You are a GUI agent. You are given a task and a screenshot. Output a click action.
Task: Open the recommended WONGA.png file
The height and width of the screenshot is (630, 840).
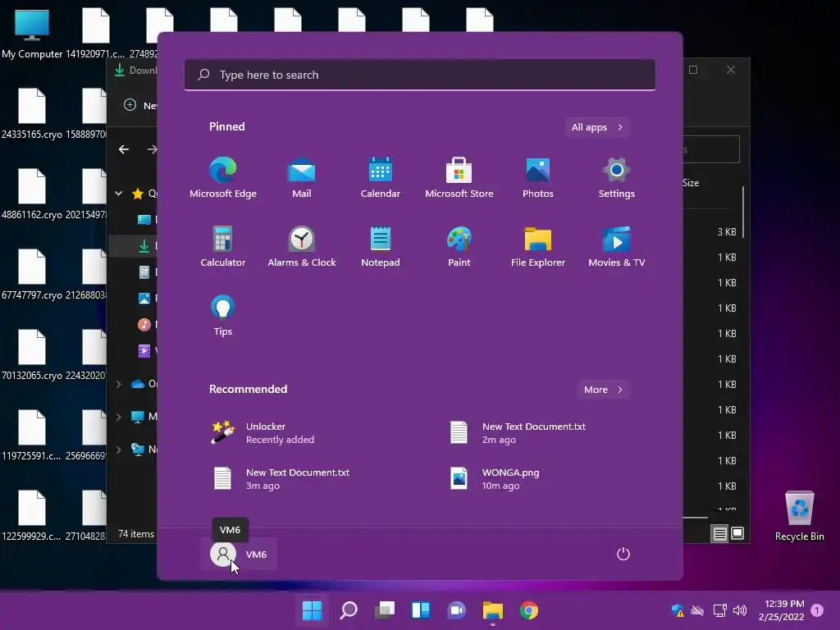pyautogui.click(x=495, y=479)
